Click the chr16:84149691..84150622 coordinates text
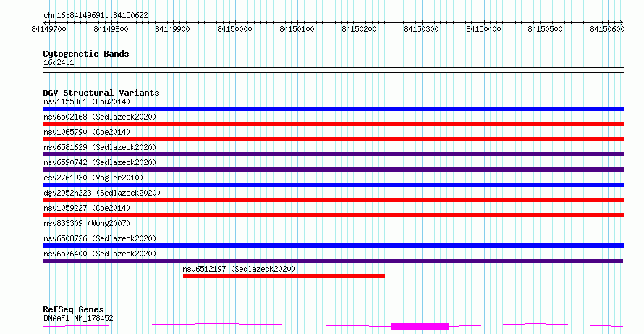Image resolution: width=644 pixels, height=334 pixels. click(x=96, y=16)
